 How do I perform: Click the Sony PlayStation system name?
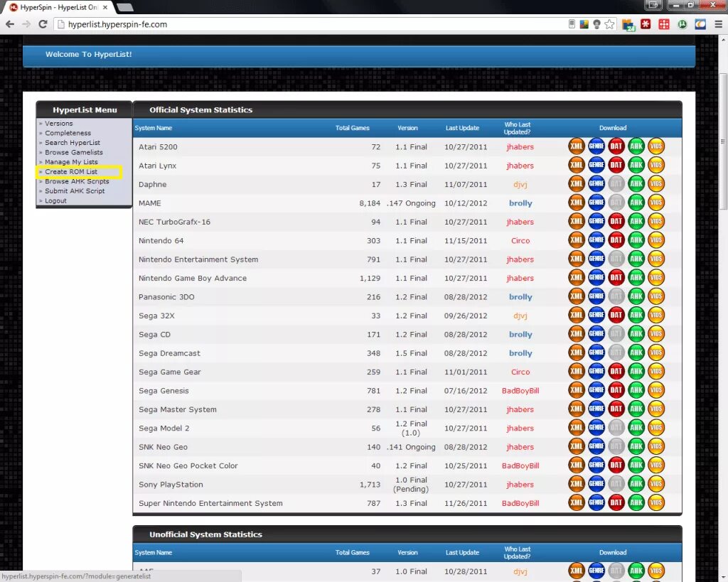click(171, 485)
